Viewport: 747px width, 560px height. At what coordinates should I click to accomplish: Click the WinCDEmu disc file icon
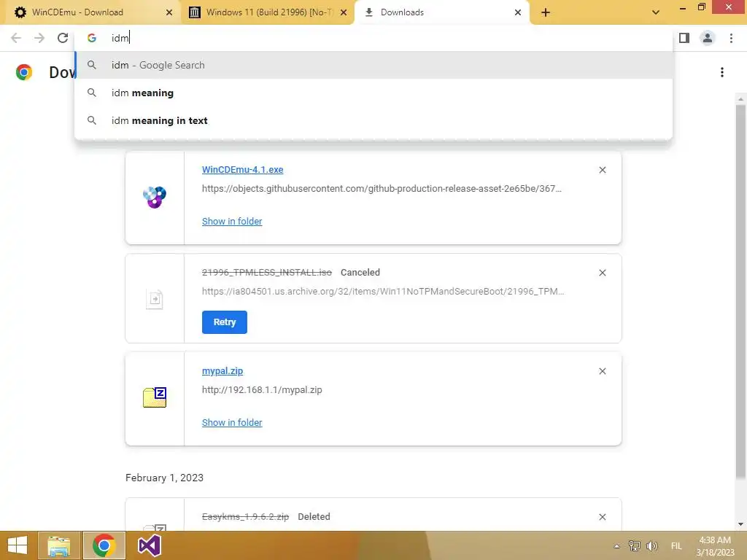(155, 197)
